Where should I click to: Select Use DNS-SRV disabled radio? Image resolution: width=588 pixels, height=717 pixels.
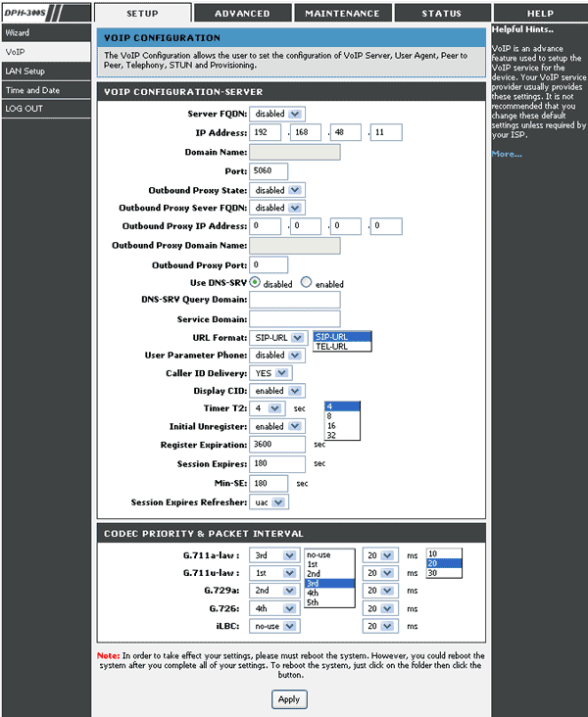[255, 282]
